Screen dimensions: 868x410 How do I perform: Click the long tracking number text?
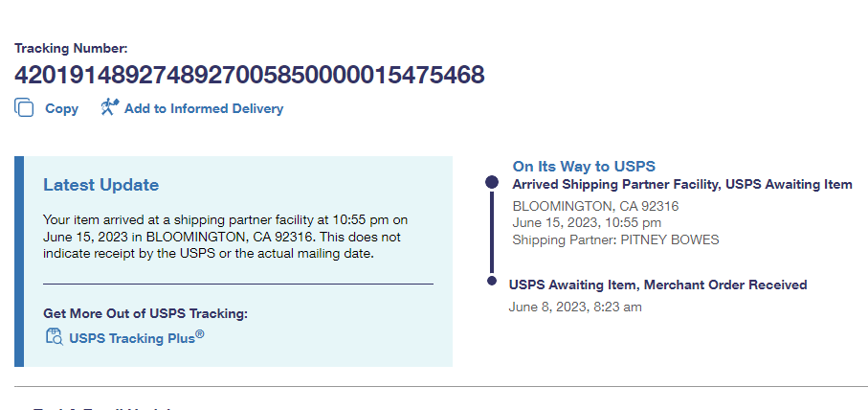coord(250,75)
